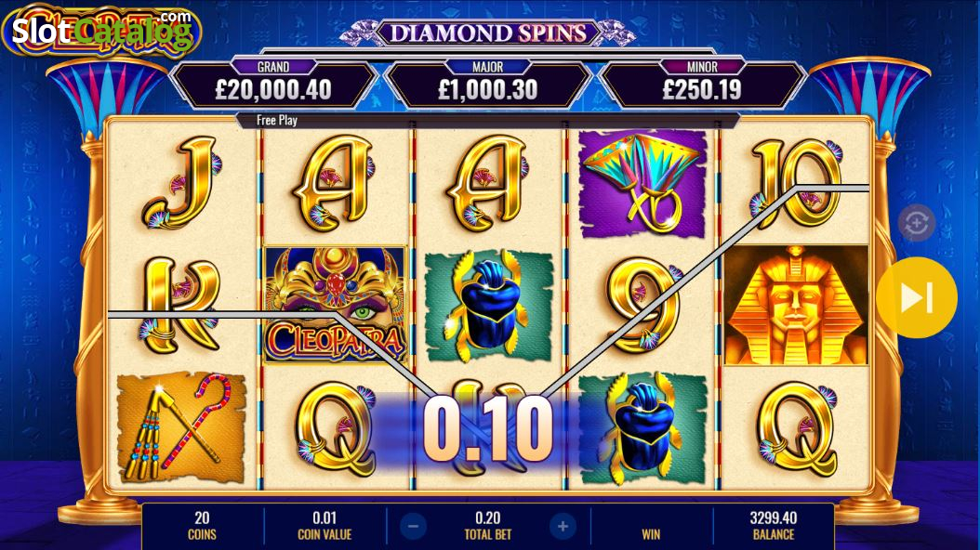Click the lotus fan symbol on purple
This screenshot has width=980, height=550.
642,184
